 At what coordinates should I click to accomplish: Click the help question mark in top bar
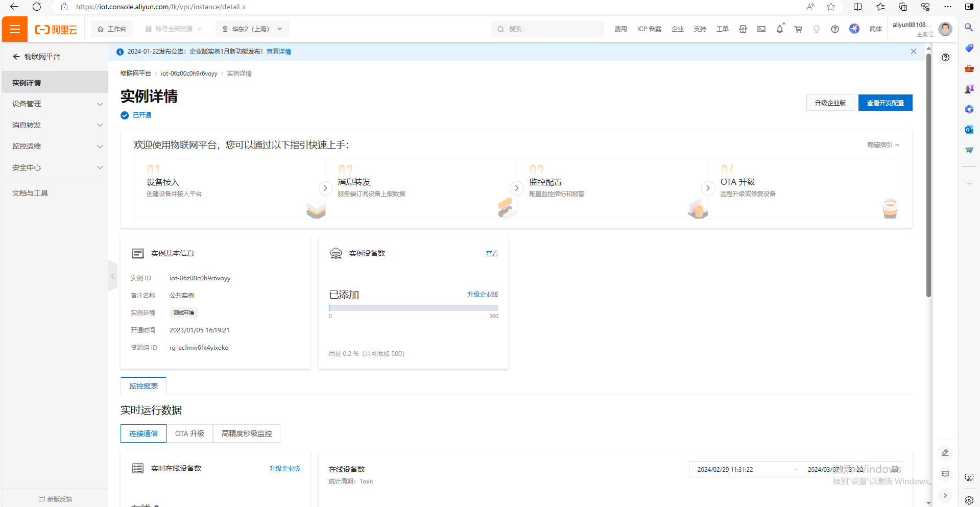(835, 29)
